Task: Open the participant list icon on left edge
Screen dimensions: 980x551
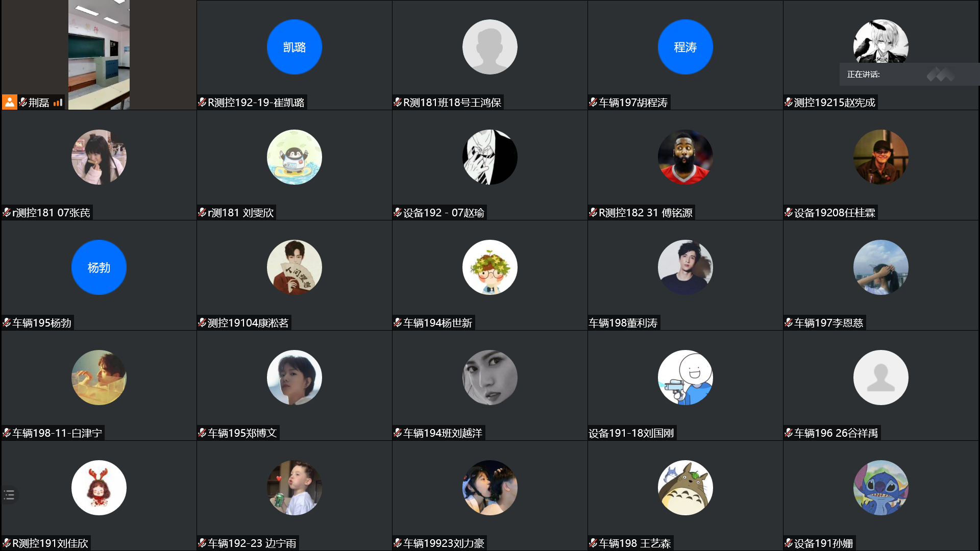Action: pyautogui.click(x=9, y=494)
